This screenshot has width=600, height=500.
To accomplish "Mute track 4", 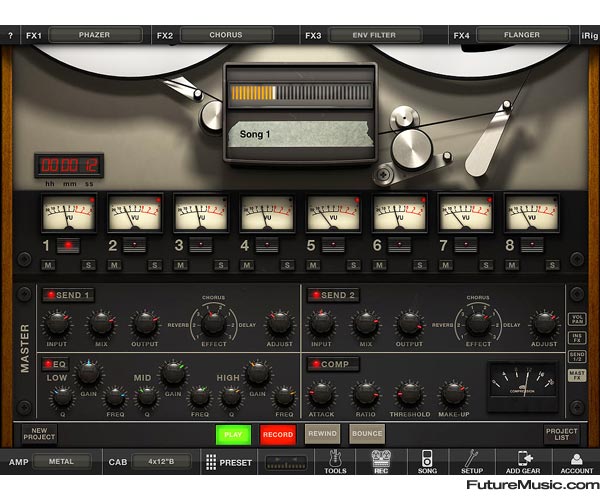I will click(247, 265).
